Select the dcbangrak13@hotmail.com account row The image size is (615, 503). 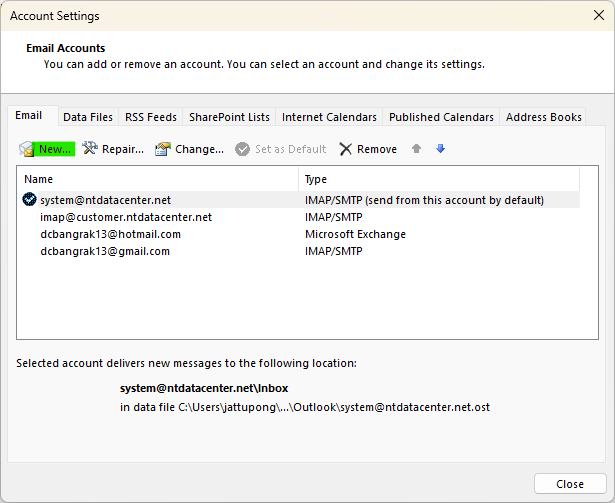(110, 234)
